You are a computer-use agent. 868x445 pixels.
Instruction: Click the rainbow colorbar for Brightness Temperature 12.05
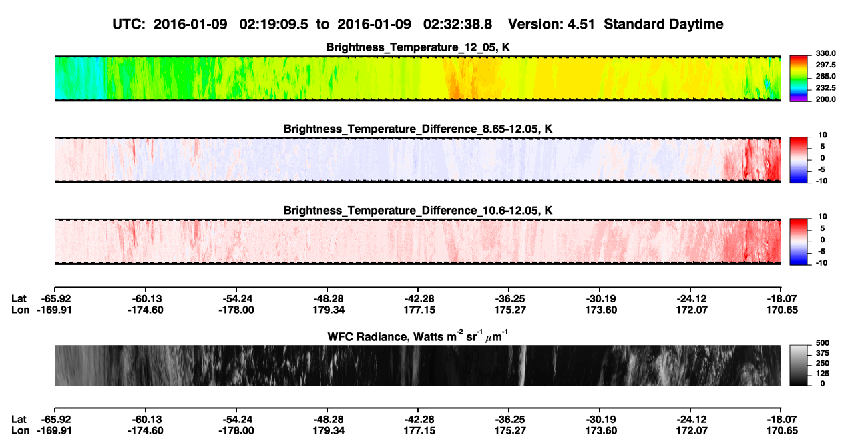[799, 78]
